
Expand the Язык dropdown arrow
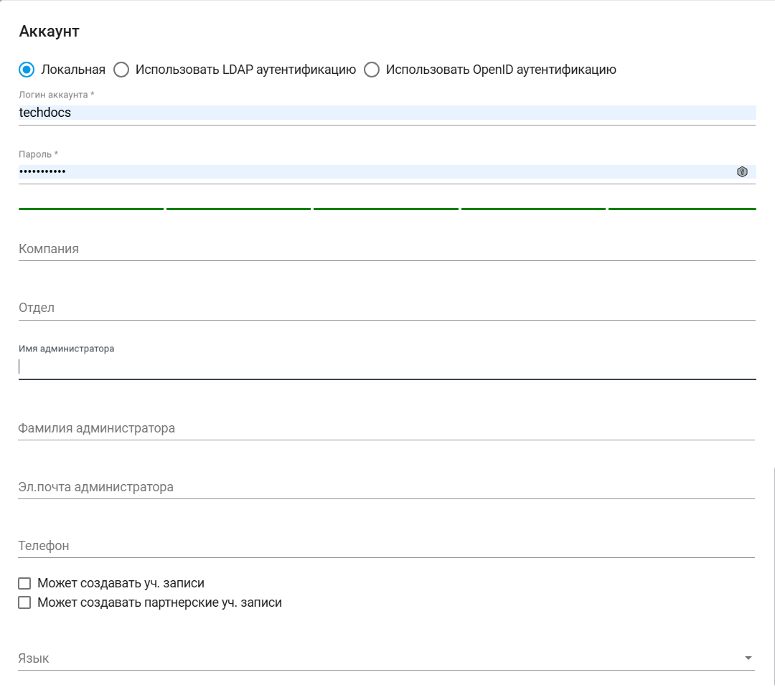click(748, 658)
